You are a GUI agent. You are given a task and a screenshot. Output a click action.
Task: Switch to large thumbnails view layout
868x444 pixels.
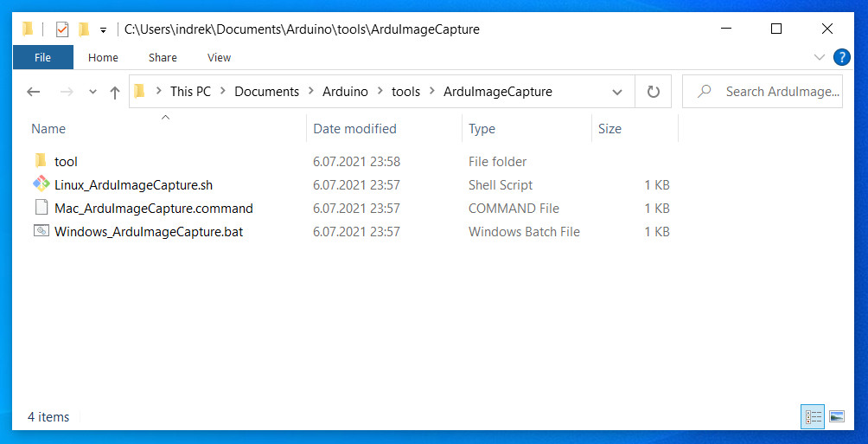[836, 416]
